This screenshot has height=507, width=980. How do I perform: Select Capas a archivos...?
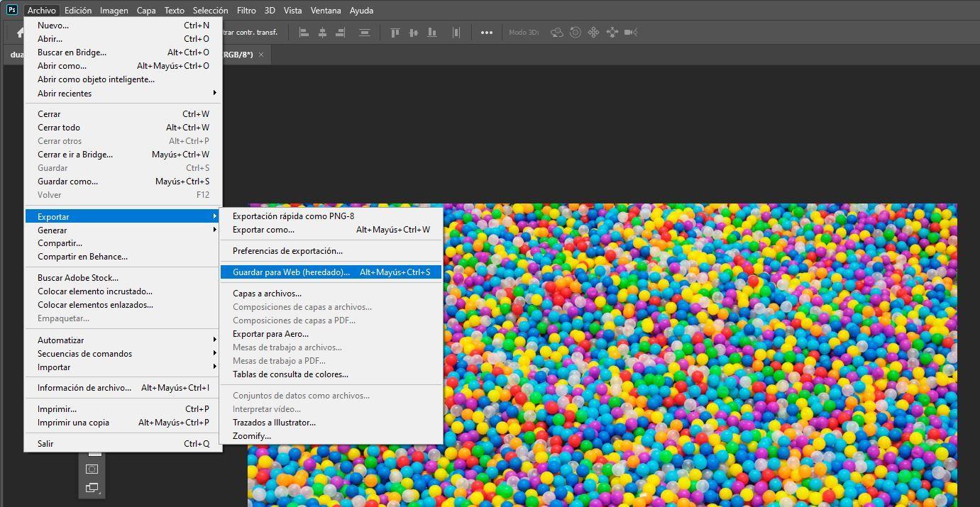[x=331, y=294]
